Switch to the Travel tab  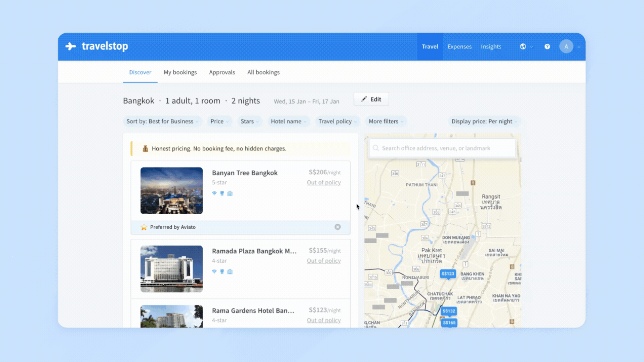(430, 46)
